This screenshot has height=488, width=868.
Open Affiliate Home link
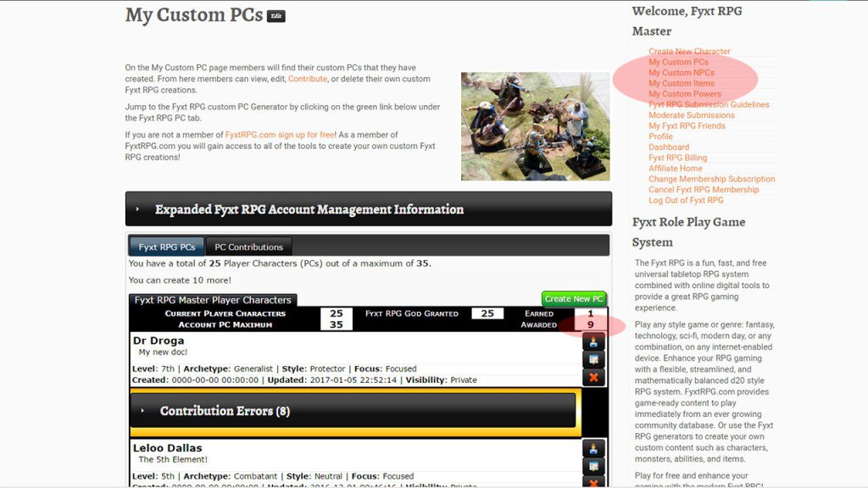point(676,169)
